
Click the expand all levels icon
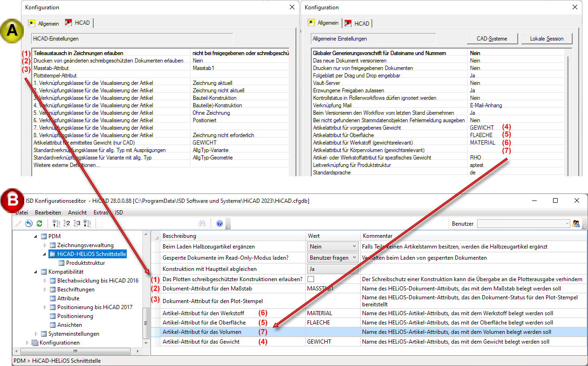(x=87, y=223)
